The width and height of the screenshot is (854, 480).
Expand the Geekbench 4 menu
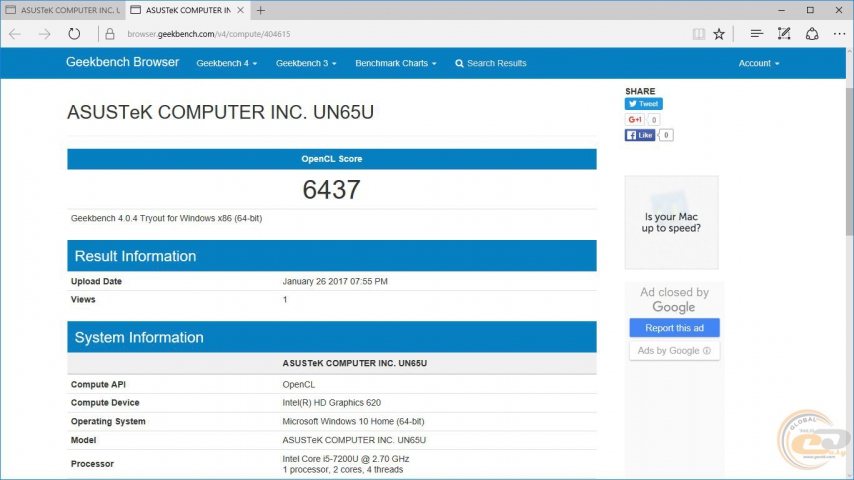[x=227, y=63]
